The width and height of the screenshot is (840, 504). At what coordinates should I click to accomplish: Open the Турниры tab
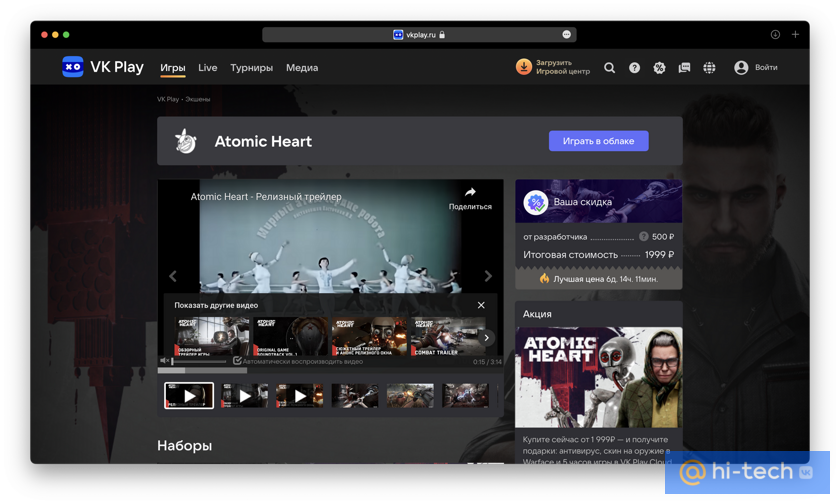pyautogui.click(x=251, y=67)
